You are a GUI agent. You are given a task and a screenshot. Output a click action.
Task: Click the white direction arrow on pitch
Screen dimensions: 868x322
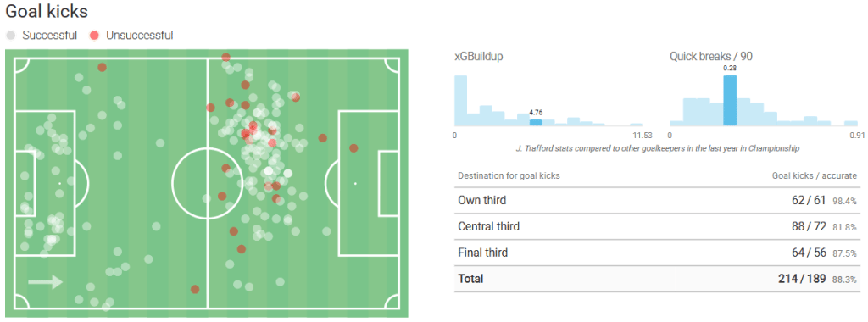pos(46,282)
